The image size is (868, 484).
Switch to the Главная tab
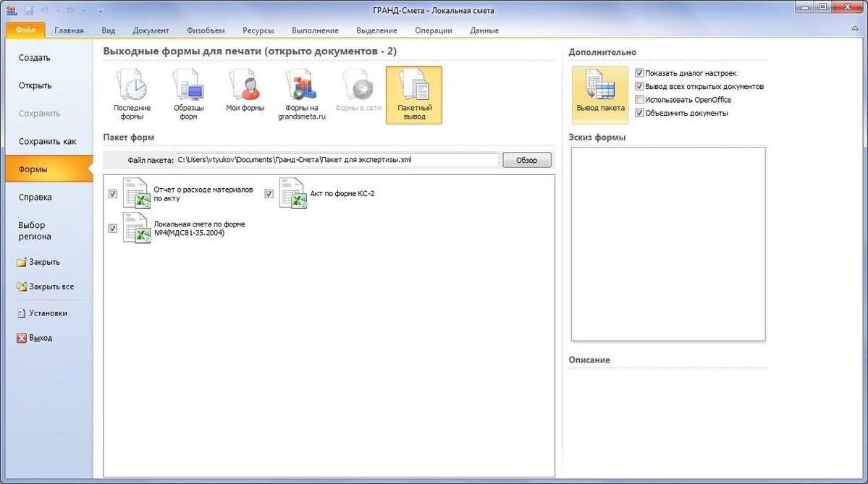[x=69, y=30]
